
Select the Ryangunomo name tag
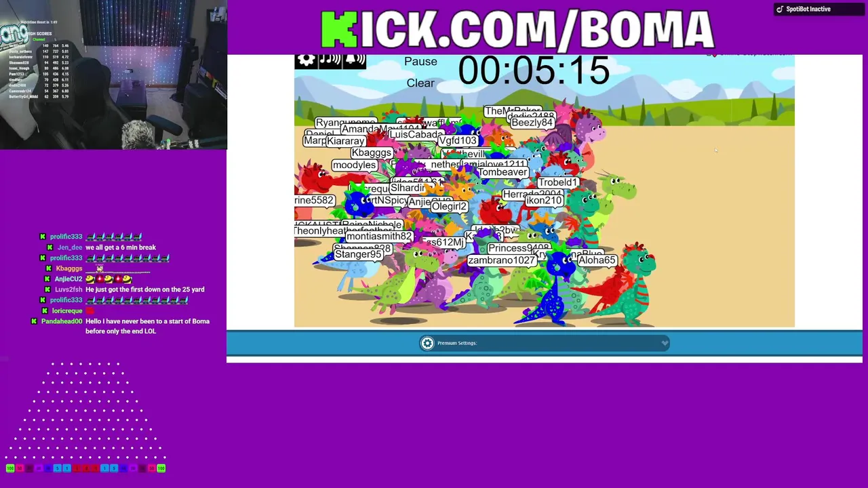(x=346, y=123)
